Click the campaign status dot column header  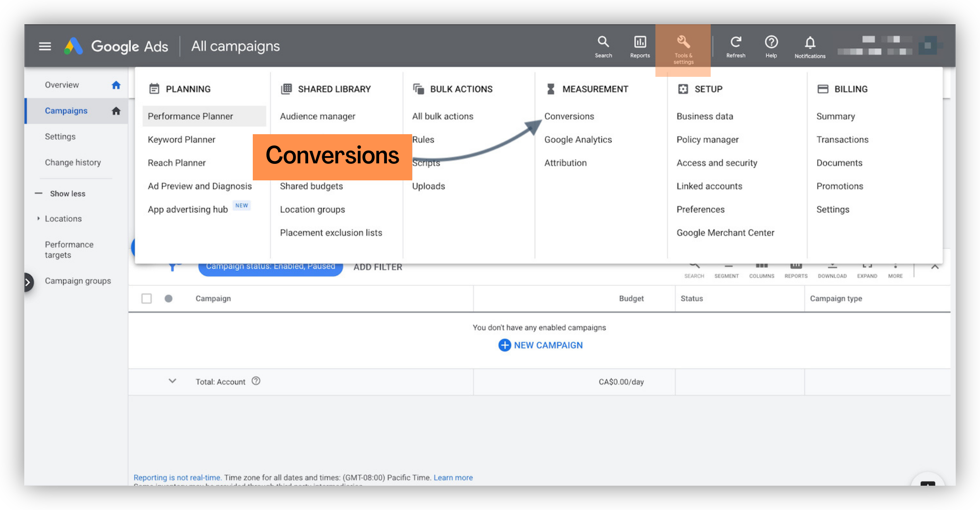[x=168, y=299]
